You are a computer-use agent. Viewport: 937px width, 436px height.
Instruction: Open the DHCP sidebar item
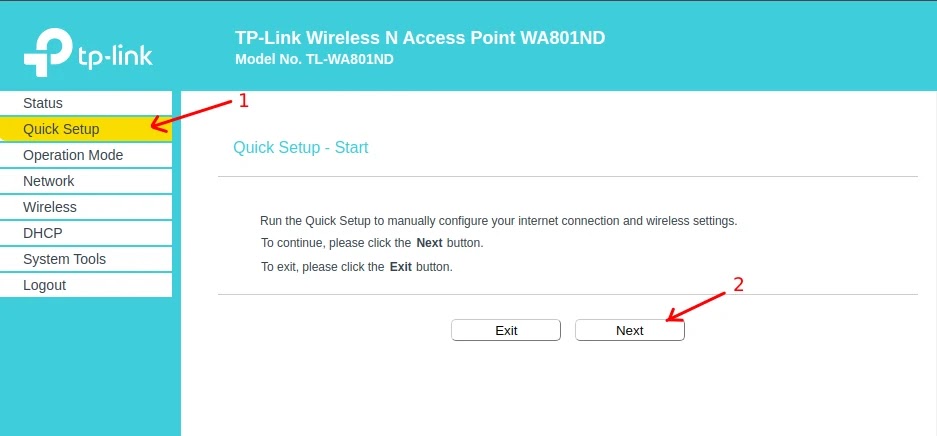pos(86,233)
